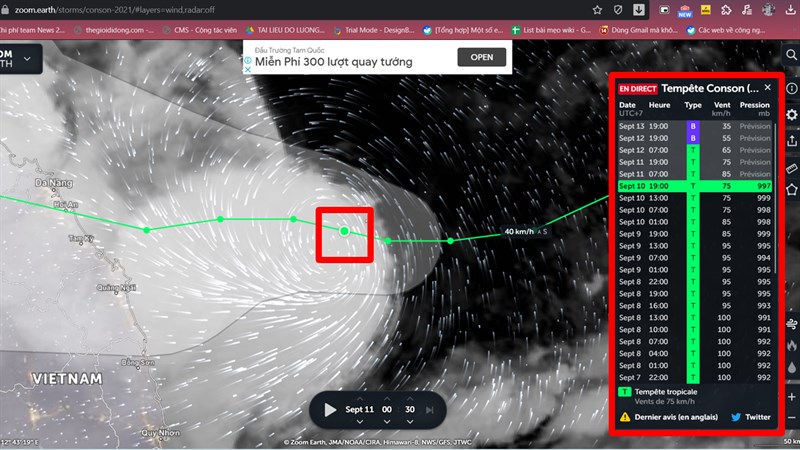Open the browser profile avatar
Viewport: 800px width, 450px height.
click(768, 10)
